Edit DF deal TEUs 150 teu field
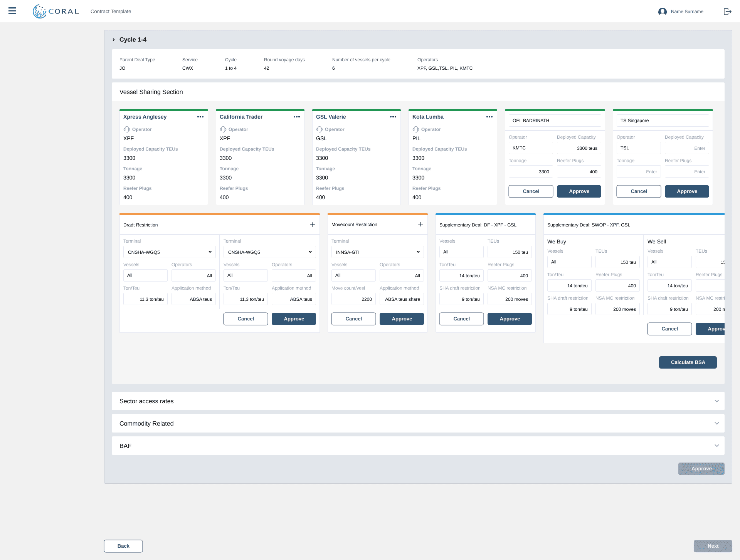Viewport: 740px width, 560px height. [x=510, y=252]
